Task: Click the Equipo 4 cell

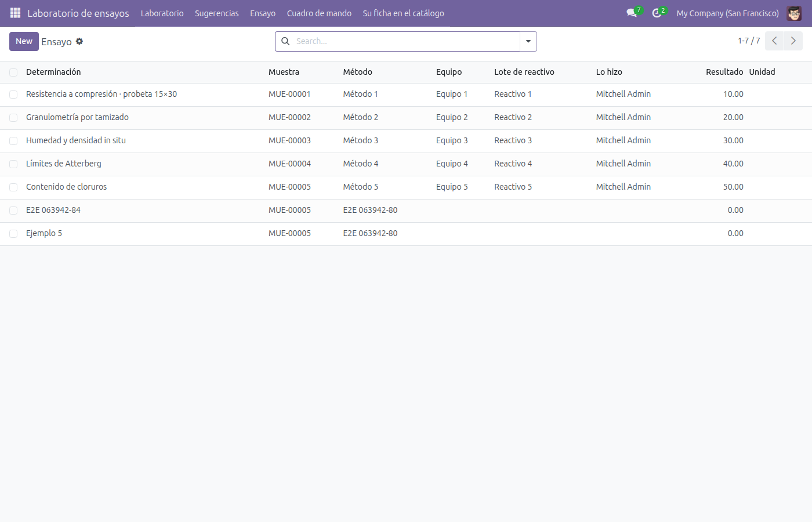Action: click(x=452, y=164)
